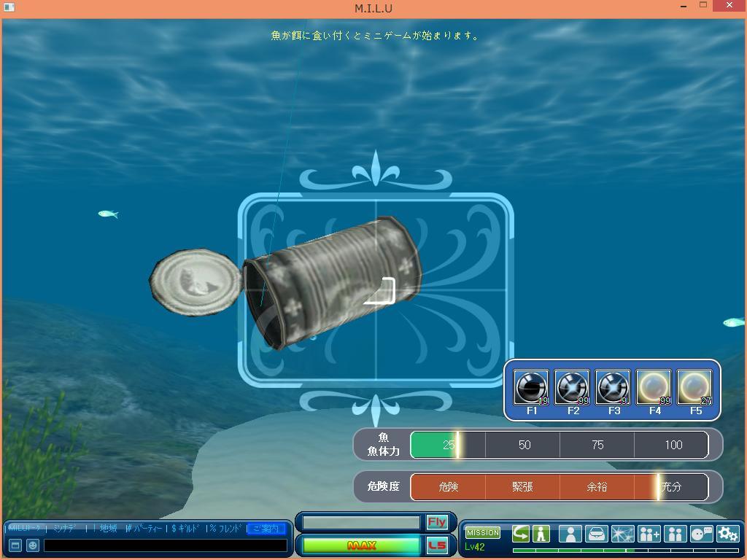Screen dimensions: 747x560
Task: Click the chat text input field
Action: click(x=166, y=545)
